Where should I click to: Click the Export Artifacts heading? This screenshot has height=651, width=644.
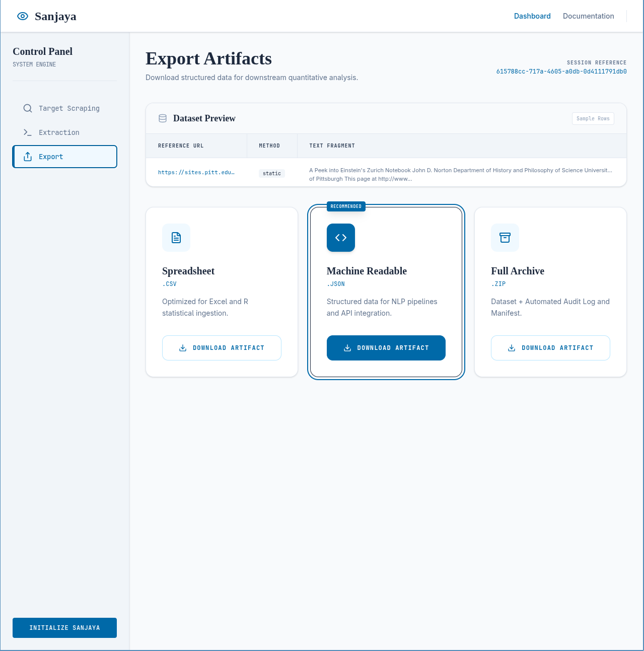click(208, 58)
